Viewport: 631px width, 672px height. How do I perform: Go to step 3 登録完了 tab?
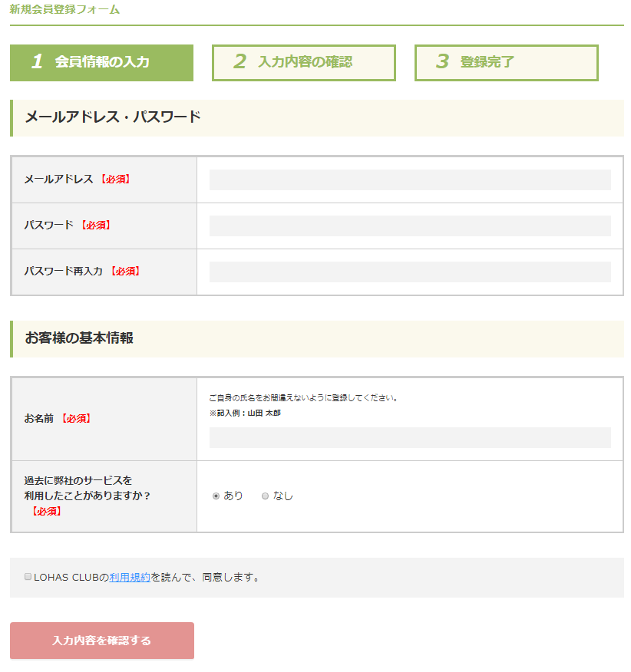(506, 62)
